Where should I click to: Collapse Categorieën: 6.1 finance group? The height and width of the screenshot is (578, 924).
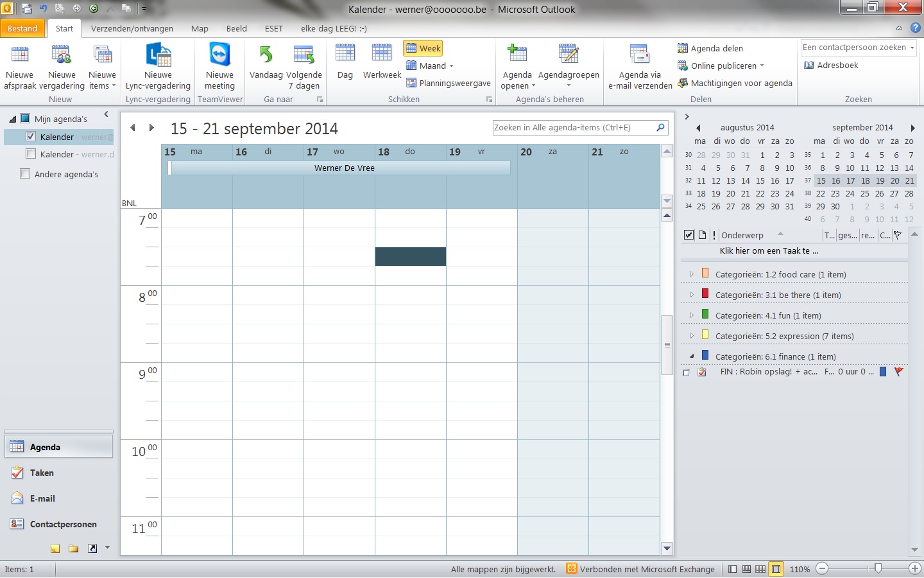(692, 356)
